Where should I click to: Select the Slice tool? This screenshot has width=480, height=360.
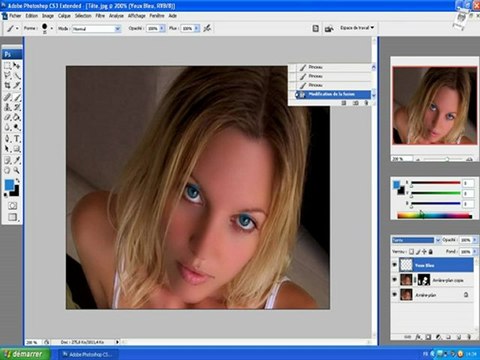click(x=17, y=85)
